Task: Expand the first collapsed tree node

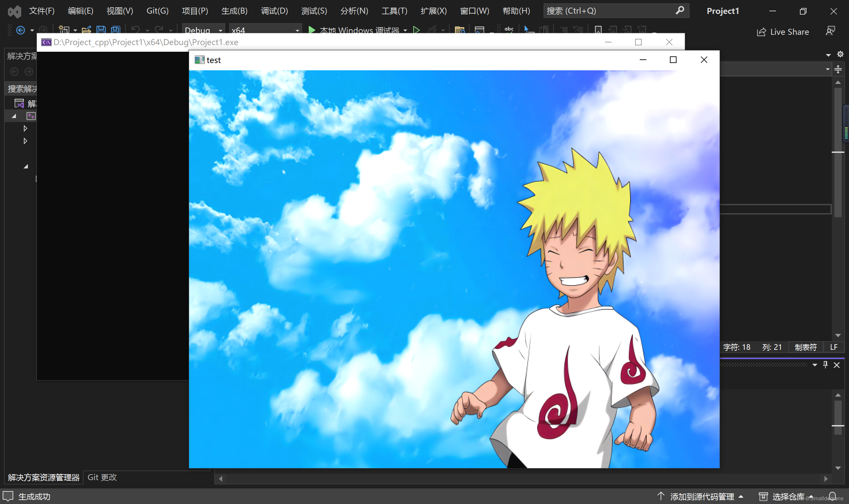Action: pos(25,128)
